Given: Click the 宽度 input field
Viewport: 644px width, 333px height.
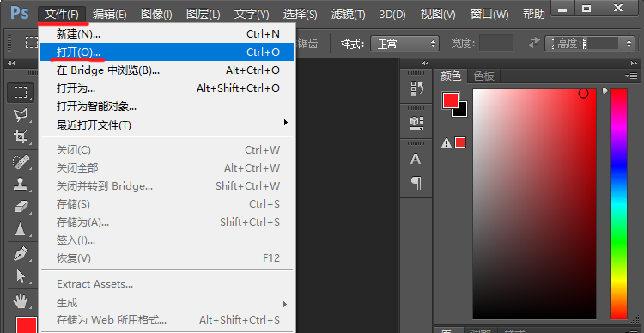Looking at the screenshot, I should tap(496, 43).
